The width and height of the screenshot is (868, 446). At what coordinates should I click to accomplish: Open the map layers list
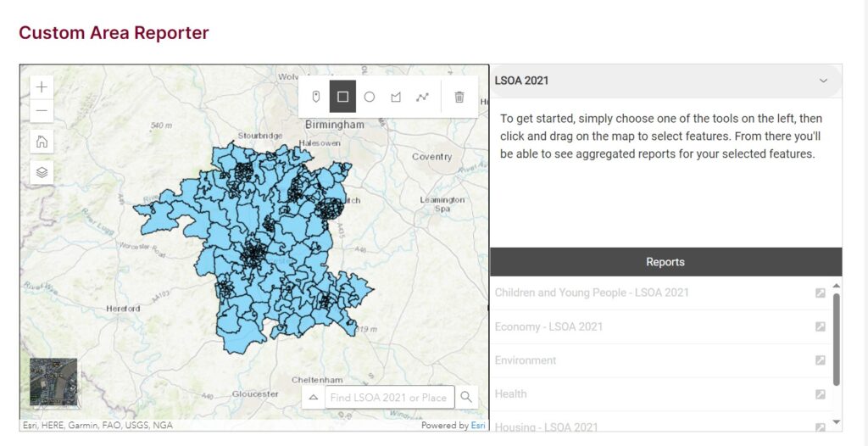point(42,172)
